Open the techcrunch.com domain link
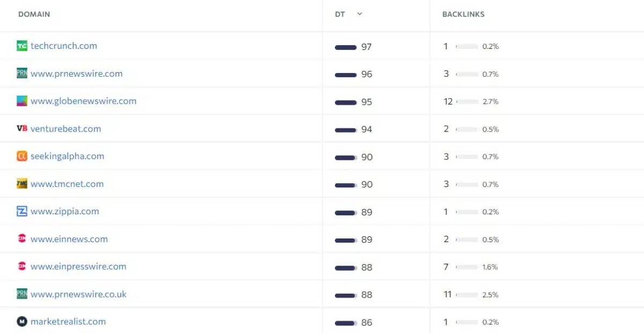 (x=64, y=46)
